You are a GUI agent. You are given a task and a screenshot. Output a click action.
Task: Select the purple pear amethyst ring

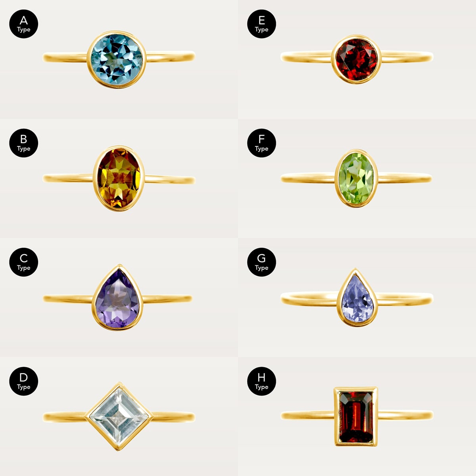tap(118, 297)
